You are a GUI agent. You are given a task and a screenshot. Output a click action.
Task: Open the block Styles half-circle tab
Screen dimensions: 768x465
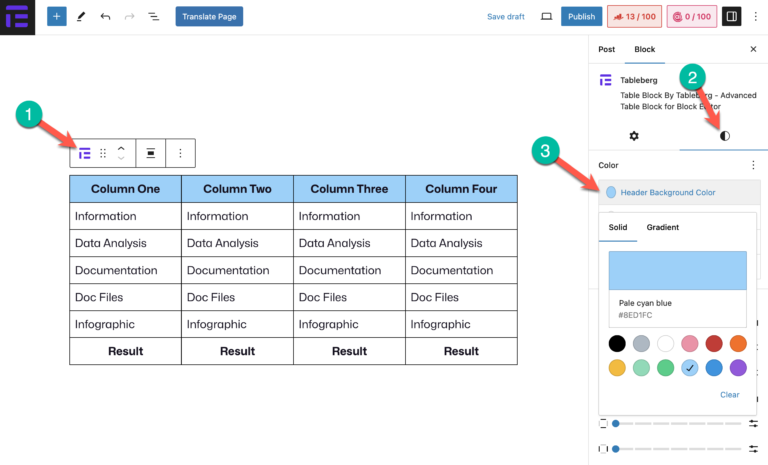(724, 136)
